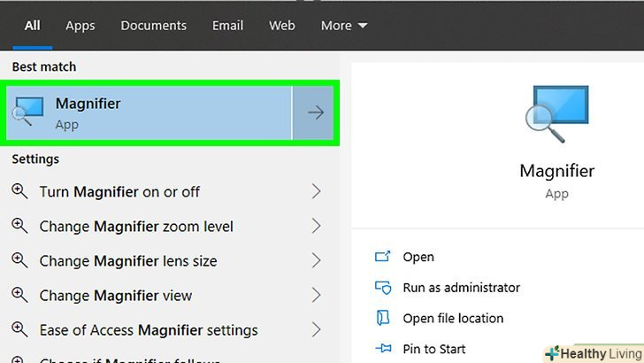
Task: Click the Open icon in the actions list
Action: (x=383, y=257)
